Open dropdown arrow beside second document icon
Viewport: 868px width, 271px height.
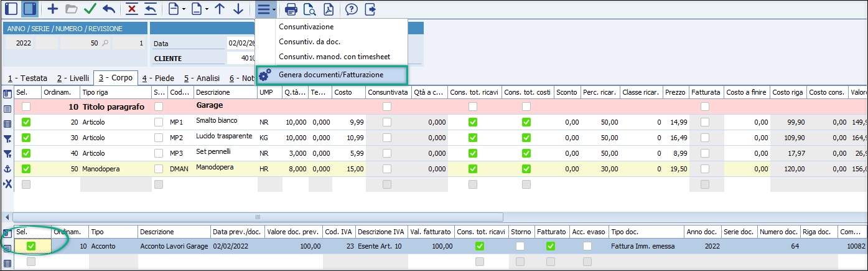(x=206, y=10)
